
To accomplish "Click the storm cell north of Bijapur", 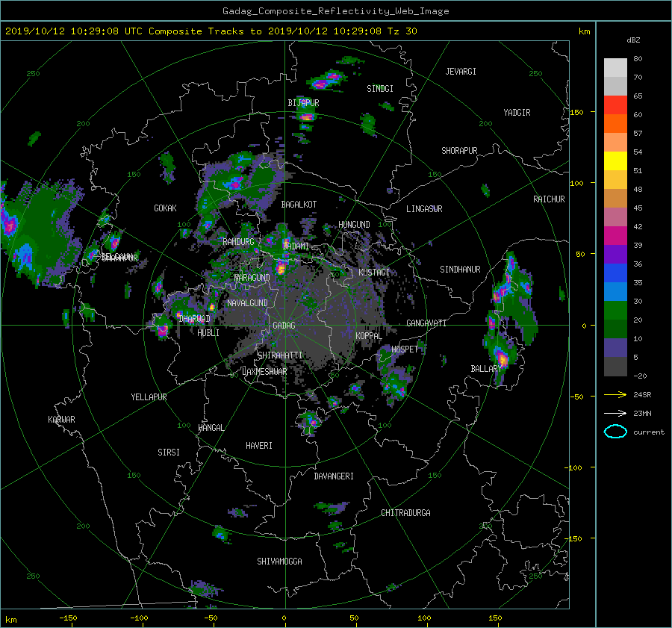I will (326, 81).
